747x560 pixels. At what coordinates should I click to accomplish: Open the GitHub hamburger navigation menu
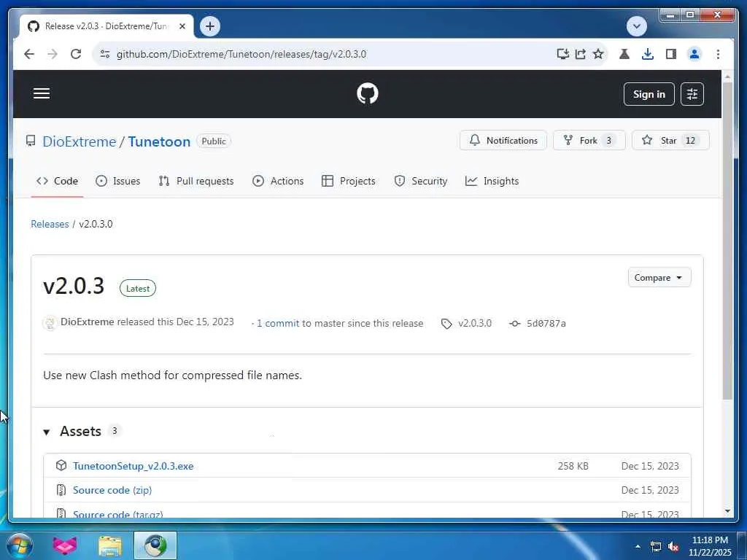[x=42, y=93]
